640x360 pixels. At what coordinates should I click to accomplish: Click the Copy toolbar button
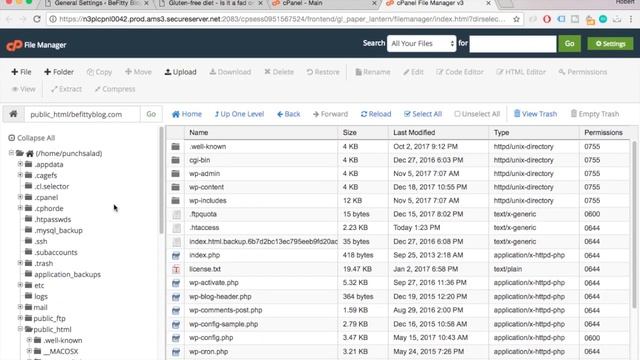pyautogui.click(x=99, y=72)
